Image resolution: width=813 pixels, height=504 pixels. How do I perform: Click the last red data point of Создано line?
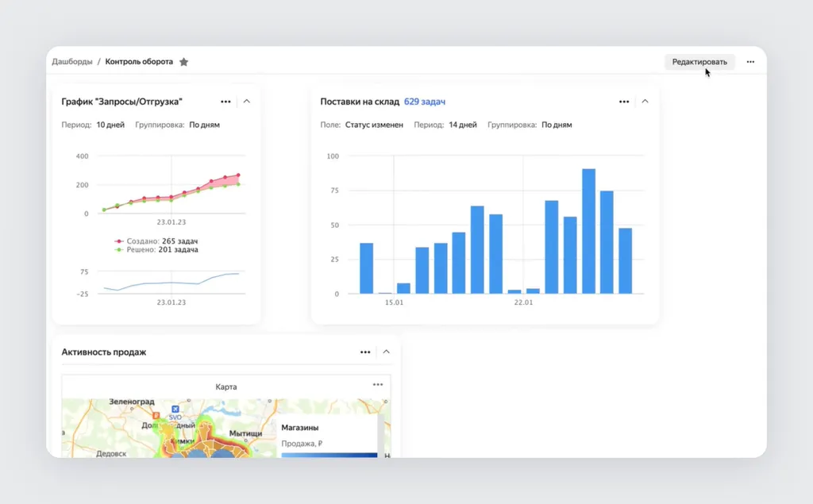(238, 175)
